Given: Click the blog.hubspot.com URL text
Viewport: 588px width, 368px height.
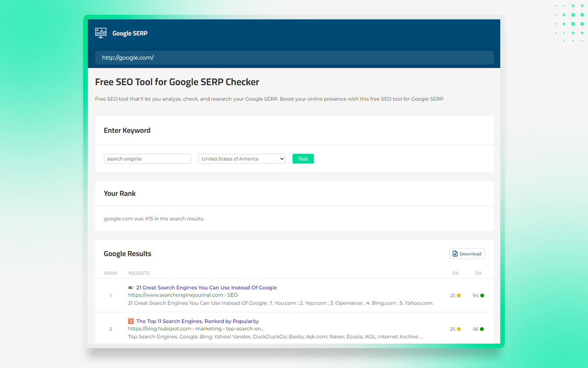Looking at the screenshot, I should point(196,328).
